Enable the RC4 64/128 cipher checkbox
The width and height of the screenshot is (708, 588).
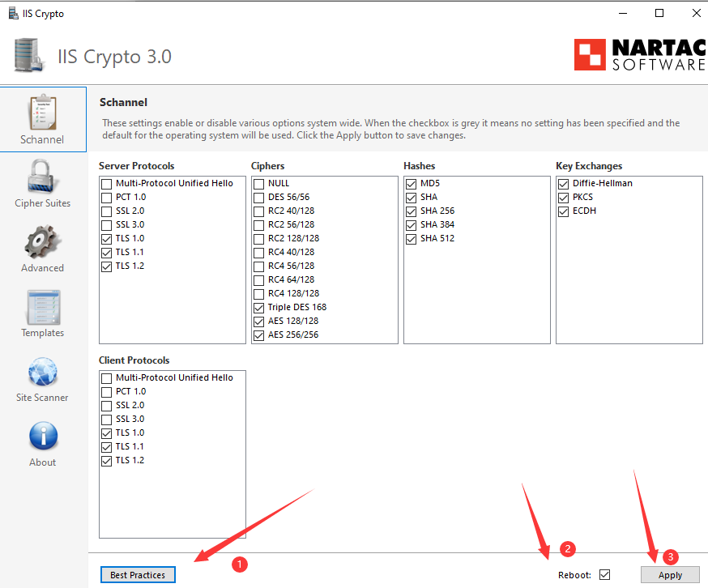point(258,280)
